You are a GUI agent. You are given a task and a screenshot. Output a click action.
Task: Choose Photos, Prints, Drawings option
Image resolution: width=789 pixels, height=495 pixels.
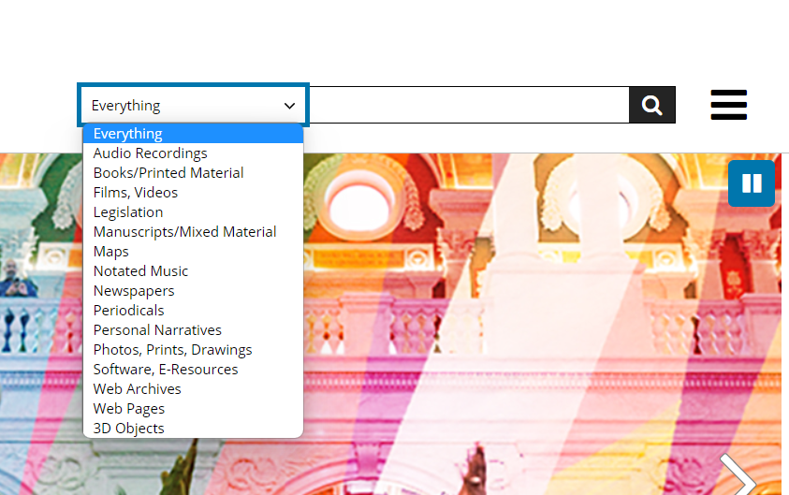(193, 350)
